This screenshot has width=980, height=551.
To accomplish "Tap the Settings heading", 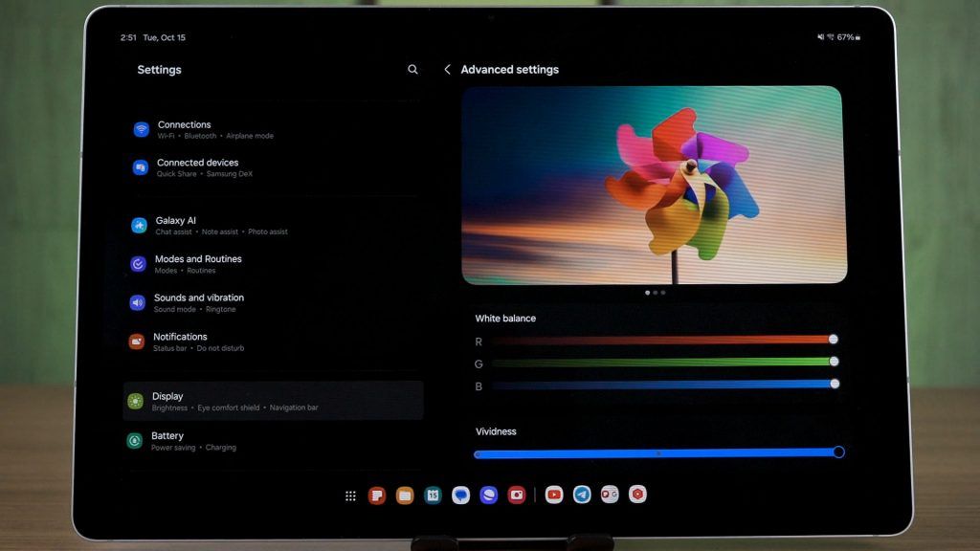I will [x=160, y=69].
